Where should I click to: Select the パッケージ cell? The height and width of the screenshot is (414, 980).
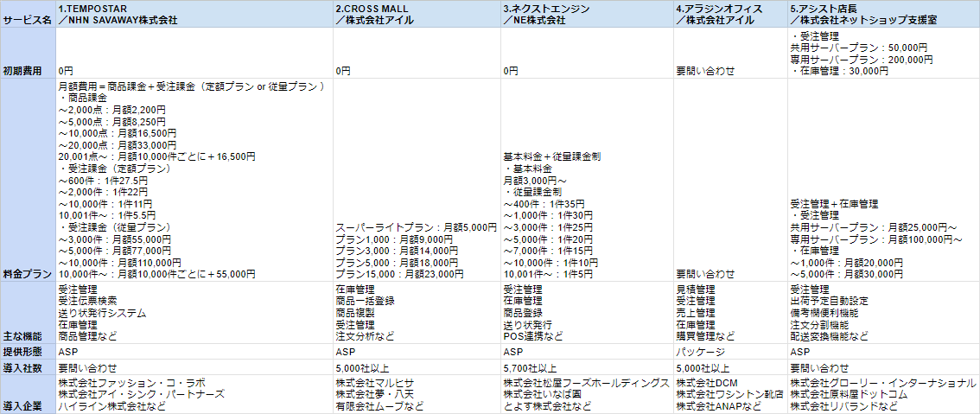click(x=731, y=351)
